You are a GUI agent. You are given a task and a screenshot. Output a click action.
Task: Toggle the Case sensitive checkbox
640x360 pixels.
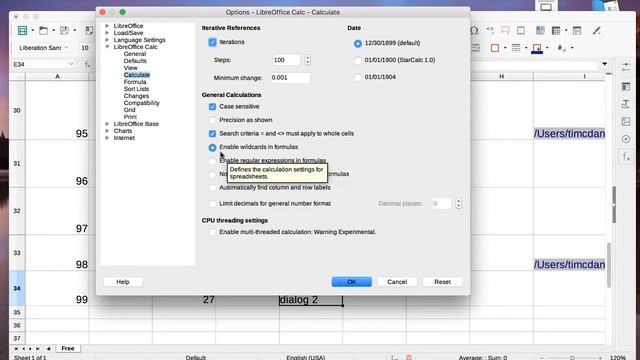click(212, 107)
